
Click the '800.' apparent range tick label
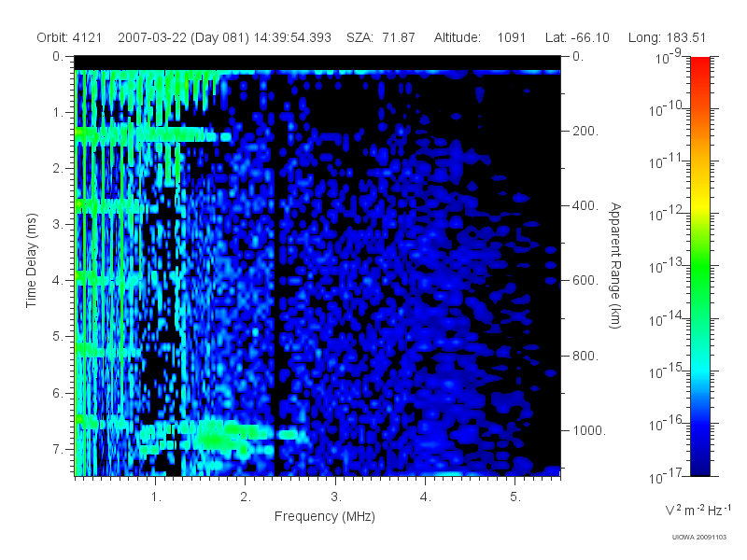coord(585,356)
